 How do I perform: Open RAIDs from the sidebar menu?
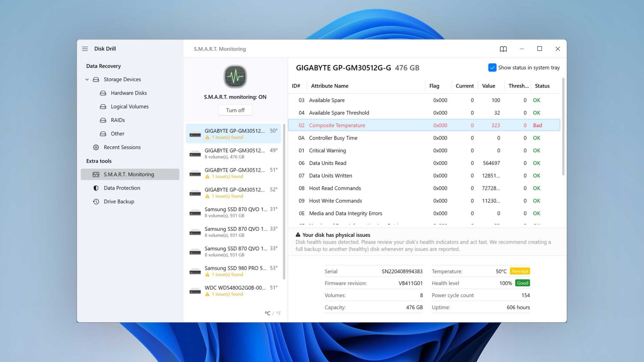point(118,120)
